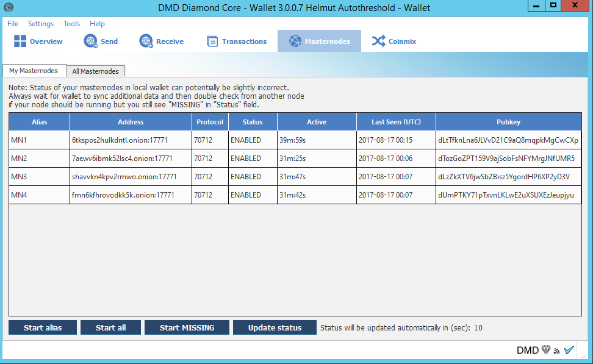Click the Transactions list icon
The height and width of the screenshot is (364, 593).
212,41
